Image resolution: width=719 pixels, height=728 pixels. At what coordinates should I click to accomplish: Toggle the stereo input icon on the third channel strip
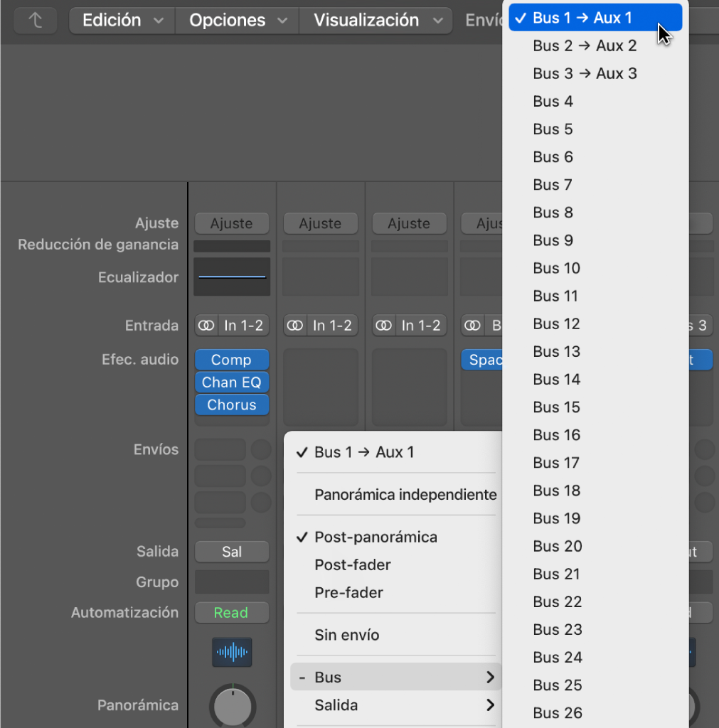coord(384,326)
